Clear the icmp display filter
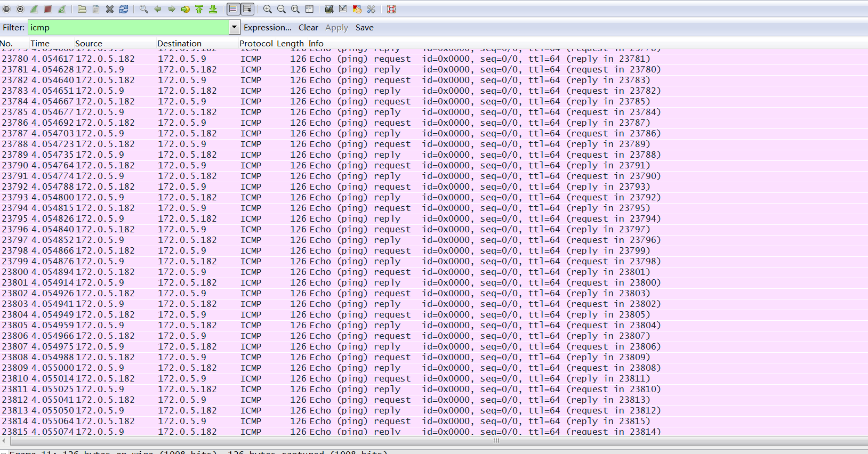Image resolution: width=868 pixels, height=454 pixels. (x=308, y=28)
